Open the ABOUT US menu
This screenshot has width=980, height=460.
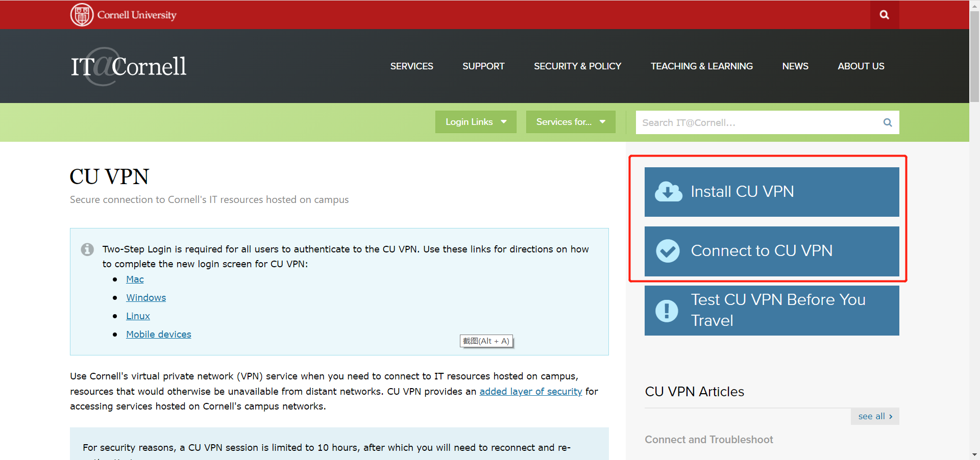click(x=861, y=66)
